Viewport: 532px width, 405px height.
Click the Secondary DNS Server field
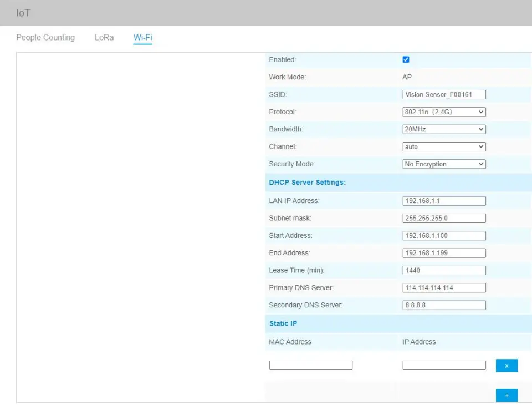point(444,305)
